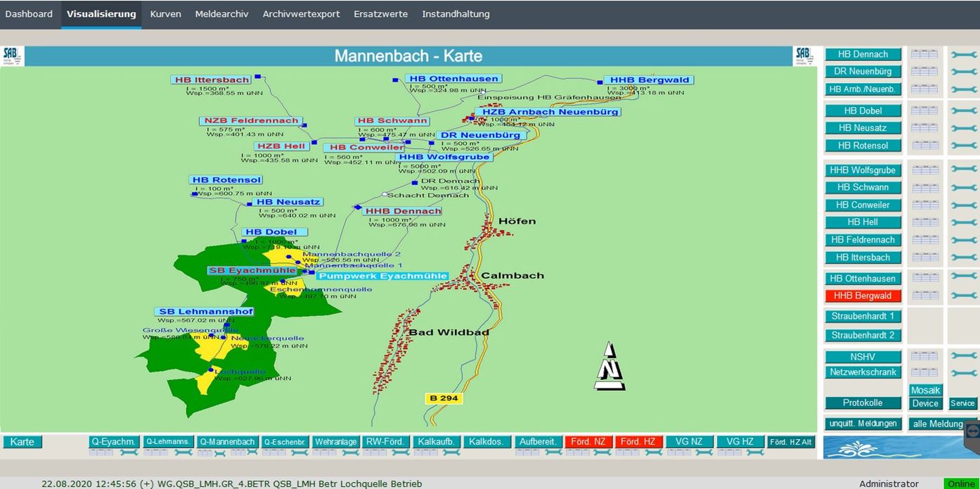
Task: Switch to the Kurven tab
Action: [165, 14]
